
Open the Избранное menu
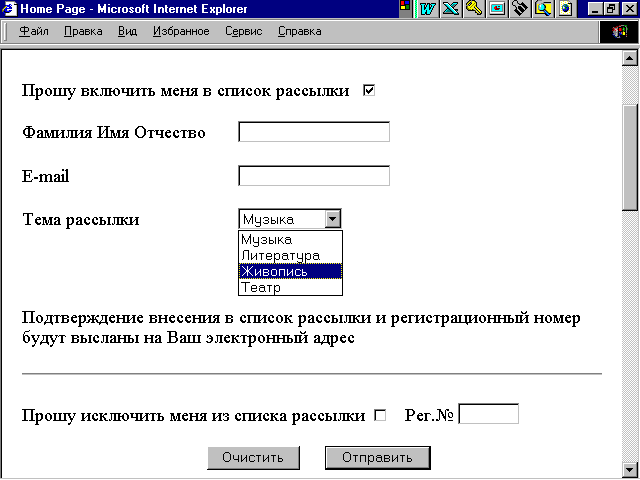click(181, 31)
